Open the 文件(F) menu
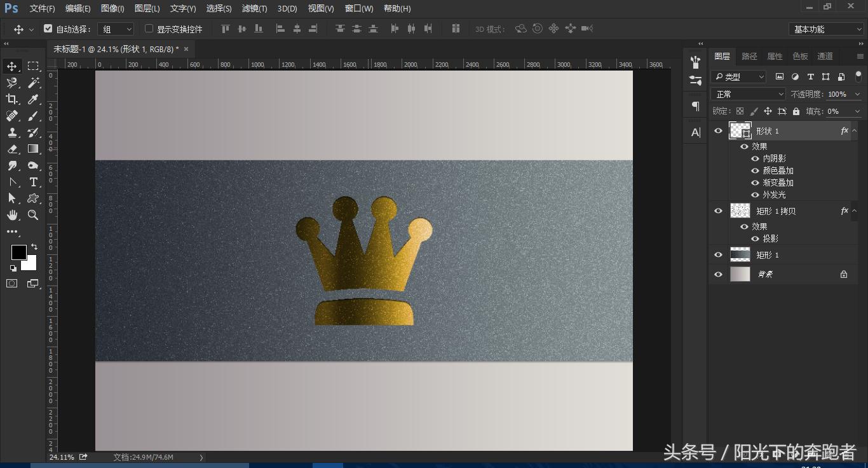This screenshot has width=868, height=468. point(43,9)
